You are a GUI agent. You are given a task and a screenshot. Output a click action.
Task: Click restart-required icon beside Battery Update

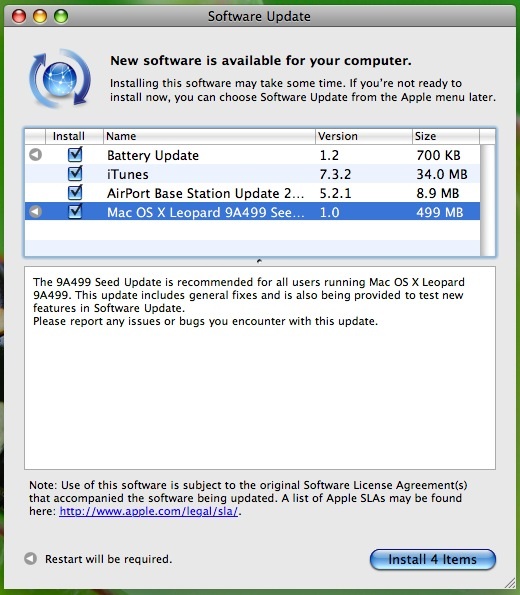pos(36,155)
